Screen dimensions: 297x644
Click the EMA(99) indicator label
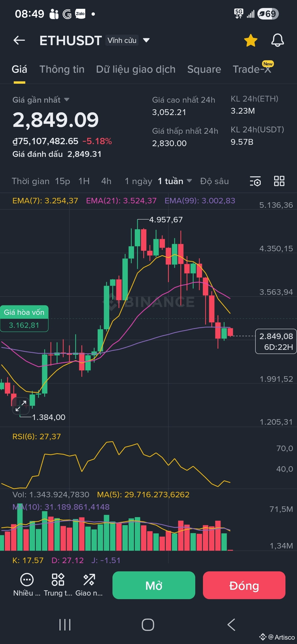200,201
